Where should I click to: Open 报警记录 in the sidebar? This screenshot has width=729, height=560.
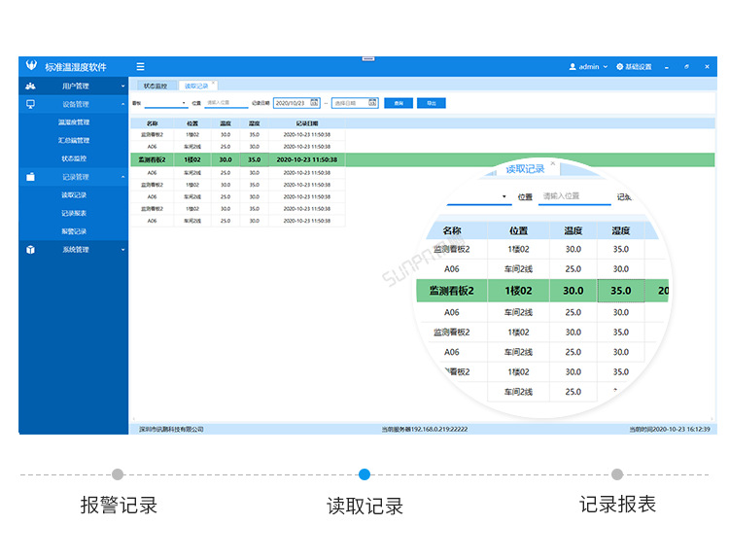point(74,231)
